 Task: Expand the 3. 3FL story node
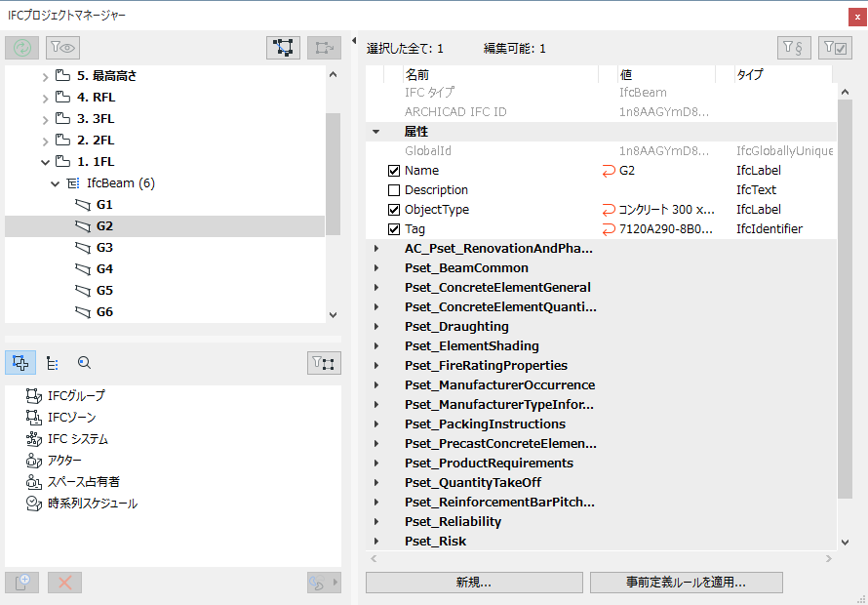pyautogui.click(x=46, y=120)
